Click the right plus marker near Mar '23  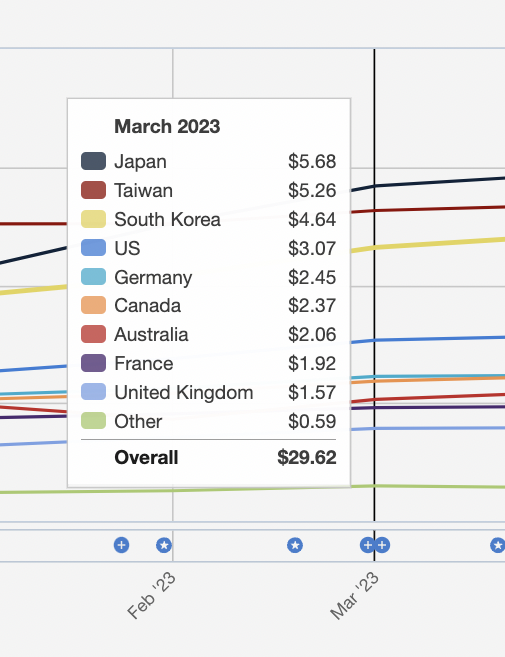tap(382, 545)
